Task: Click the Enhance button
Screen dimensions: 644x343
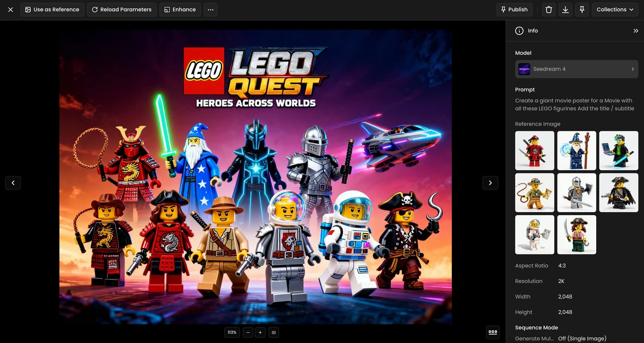Action: click(180, 10)
